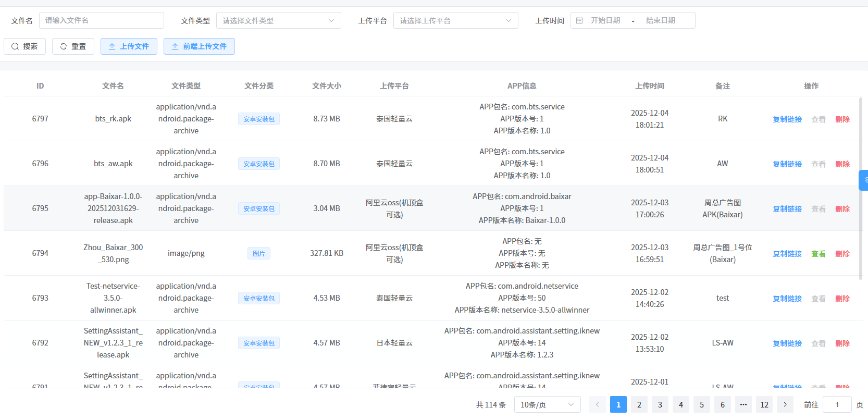The width and height of the screenshot is (868, 420).
Task: Click the 重置 reset button
Action: [x=73, y=46]
